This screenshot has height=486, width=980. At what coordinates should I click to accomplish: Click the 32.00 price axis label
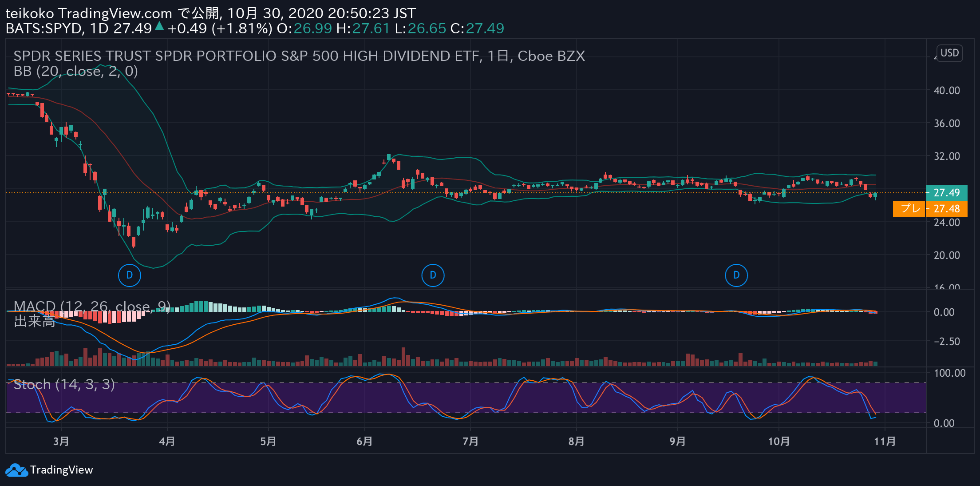(947, 156)
